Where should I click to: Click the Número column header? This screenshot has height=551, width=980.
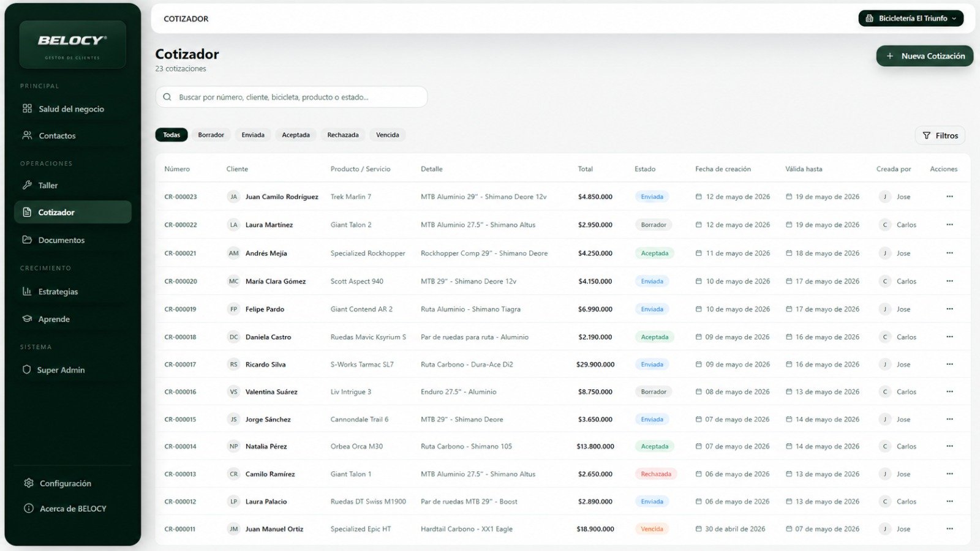(177, 169)
